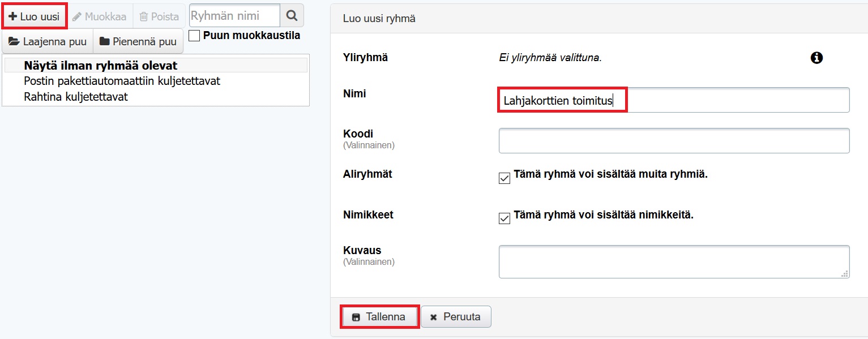This screenshot has height=339, width=868.
Task: Enable Puun muokkaustila checkbox
Action: pyautogui.click(x=194, y=36)
